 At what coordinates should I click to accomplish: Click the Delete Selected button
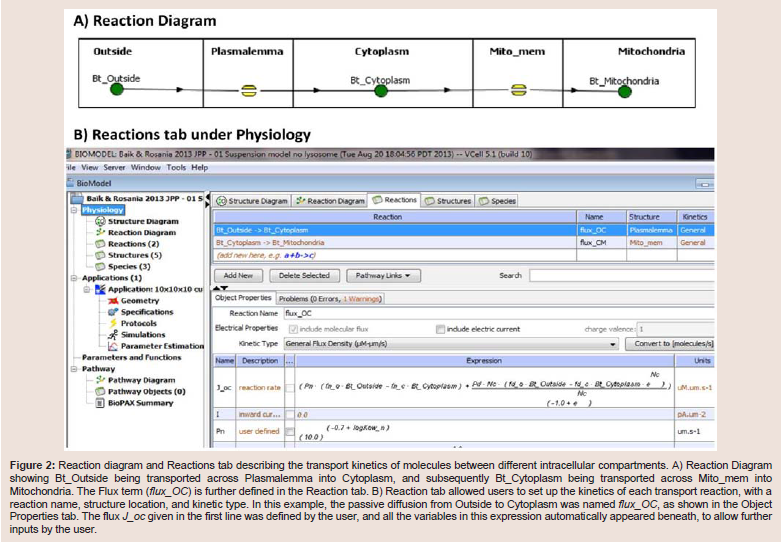click(x=304, y=275)
